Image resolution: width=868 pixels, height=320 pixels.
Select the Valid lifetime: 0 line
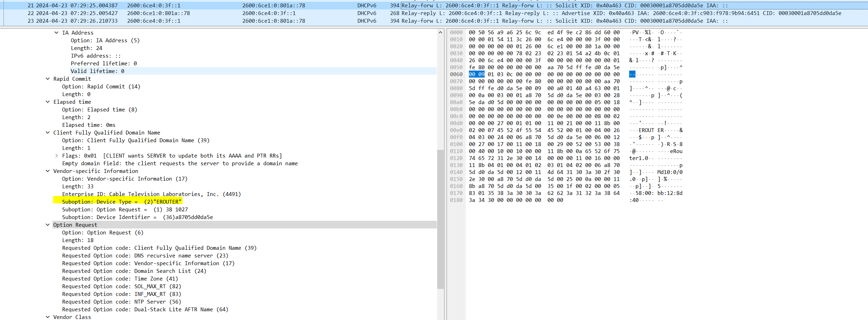[x=97, y=71]
